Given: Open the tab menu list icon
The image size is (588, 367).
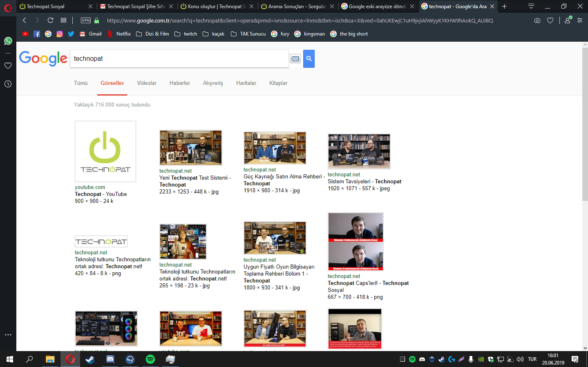Looking at the screenshot, I should pos(531,7).
